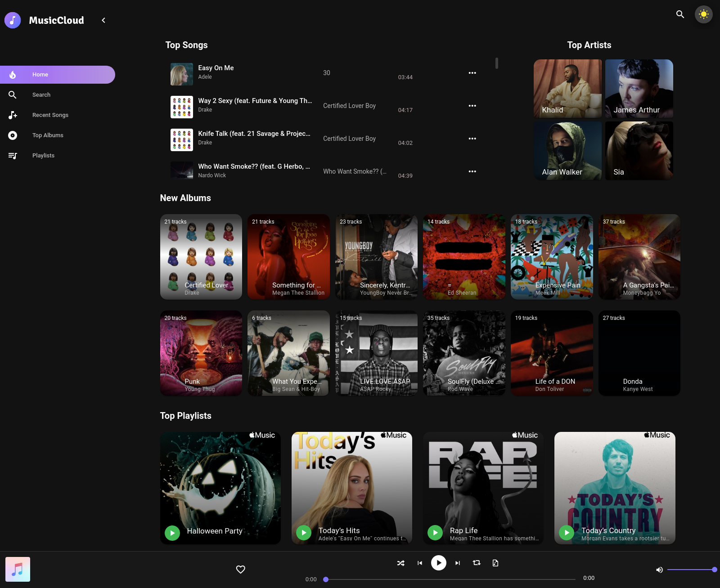Click the queue icon for Playlists
Screen dimensions: 720x588
pyautogui.click(x=13, y=156)
